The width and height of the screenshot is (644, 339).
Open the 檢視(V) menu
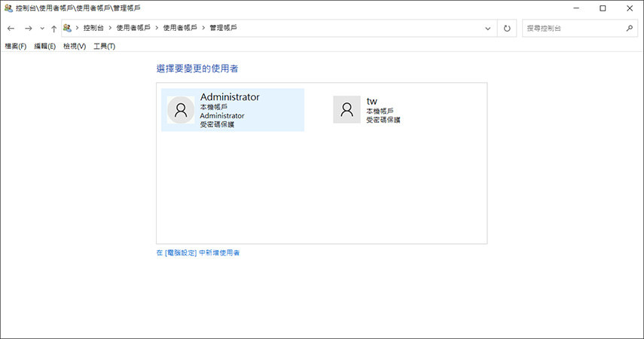(x=75, y=46)
